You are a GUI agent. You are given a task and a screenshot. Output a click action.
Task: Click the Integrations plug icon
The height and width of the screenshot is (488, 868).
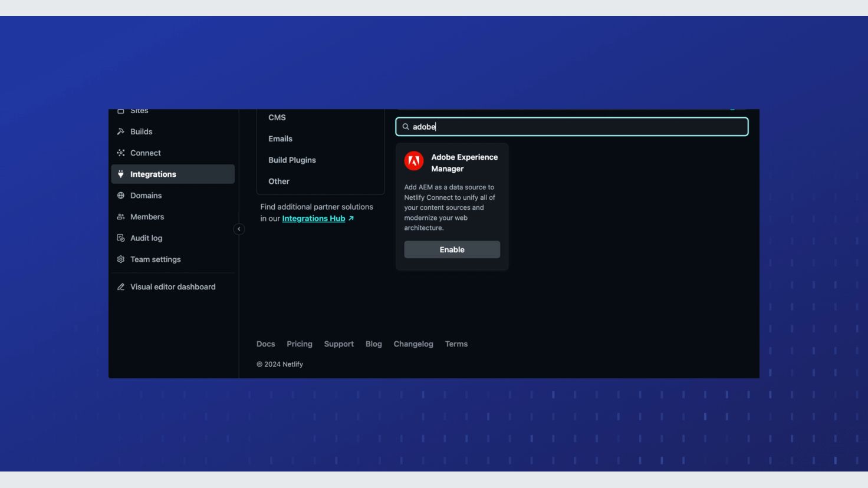[121, 174]
